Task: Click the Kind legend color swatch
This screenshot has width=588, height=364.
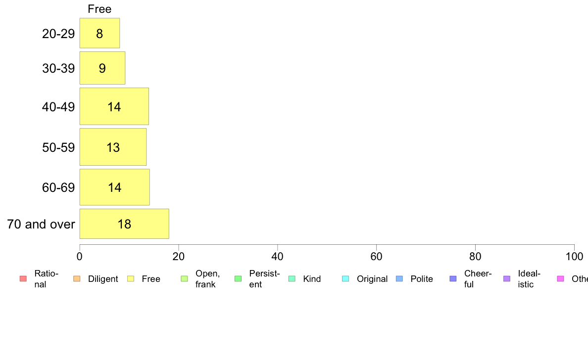Action: pos(292,278)
